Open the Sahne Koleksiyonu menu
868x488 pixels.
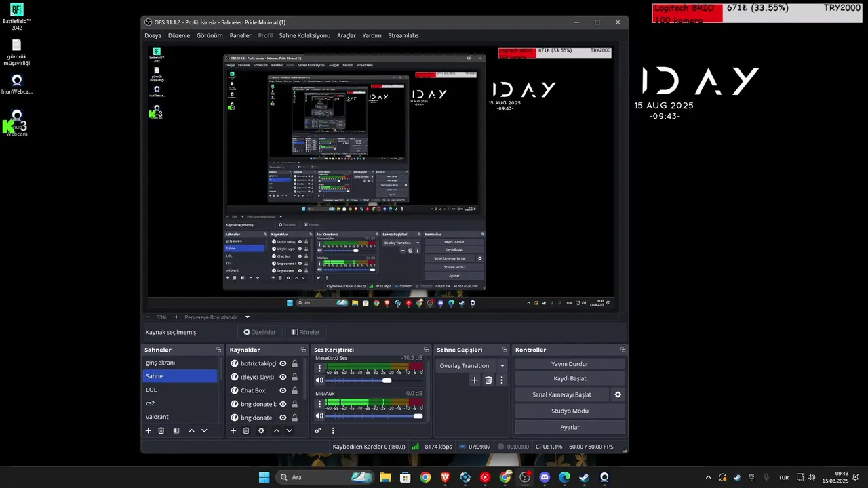[304, 35]
